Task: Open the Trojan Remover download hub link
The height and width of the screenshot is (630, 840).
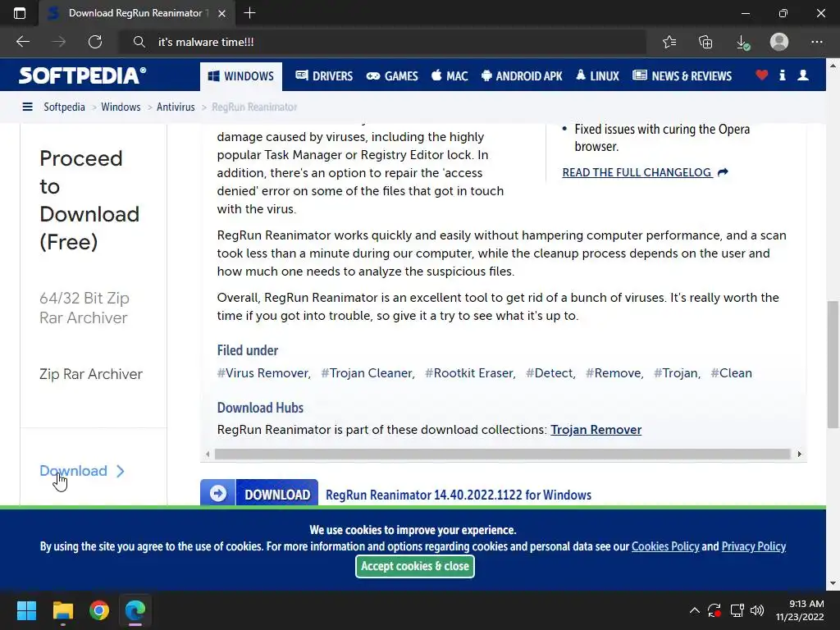Action: tap(596, 430)
